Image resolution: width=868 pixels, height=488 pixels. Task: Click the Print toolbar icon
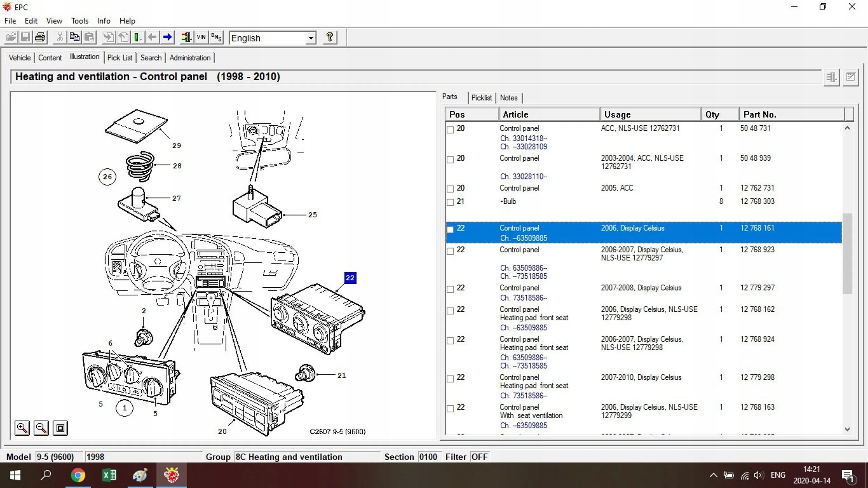coord(40,37)
